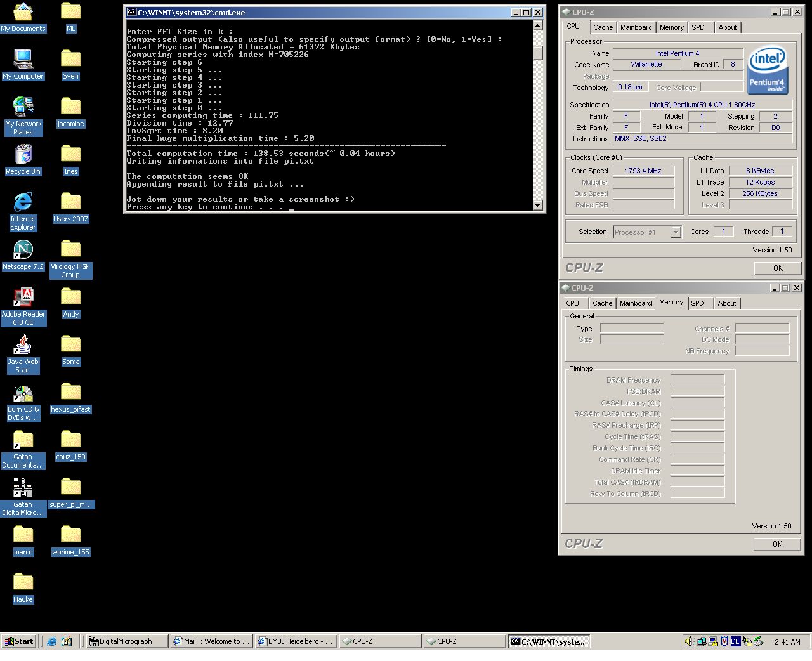Open Gatan Documentation shortcut
The height and width of the screenshot is (661, 812).
coord(23,448)
